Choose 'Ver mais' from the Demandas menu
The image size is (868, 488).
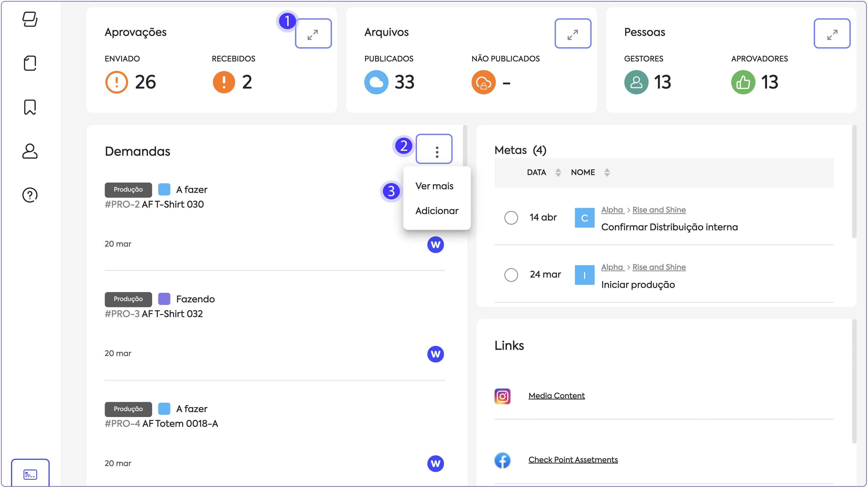click(434, 186)
